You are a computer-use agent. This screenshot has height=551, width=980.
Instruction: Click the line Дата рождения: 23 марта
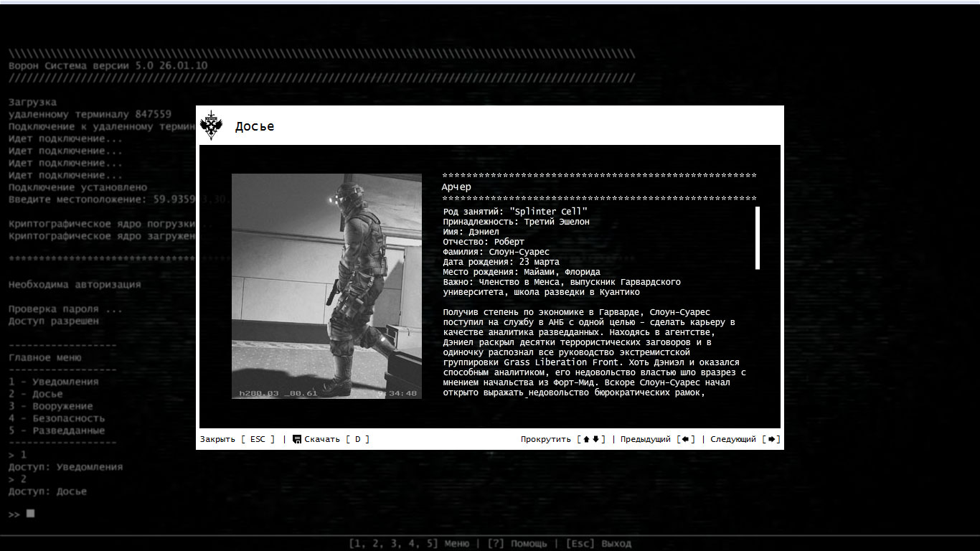501,262
